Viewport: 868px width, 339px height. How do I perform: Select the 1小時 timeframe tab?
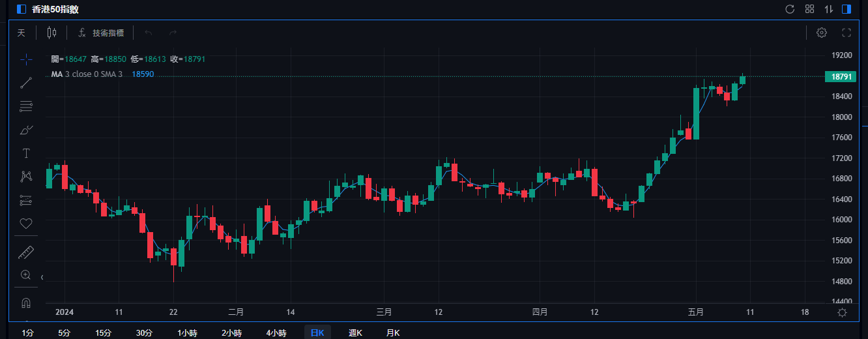pyautogui.click(x=188, y=332)
